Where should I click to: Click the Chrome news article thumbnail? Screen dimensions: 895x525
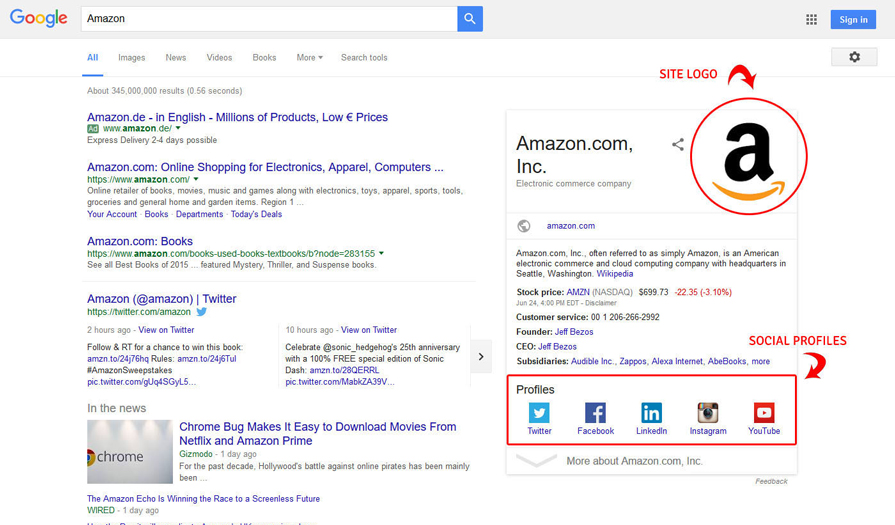click(x=129, y=452)
